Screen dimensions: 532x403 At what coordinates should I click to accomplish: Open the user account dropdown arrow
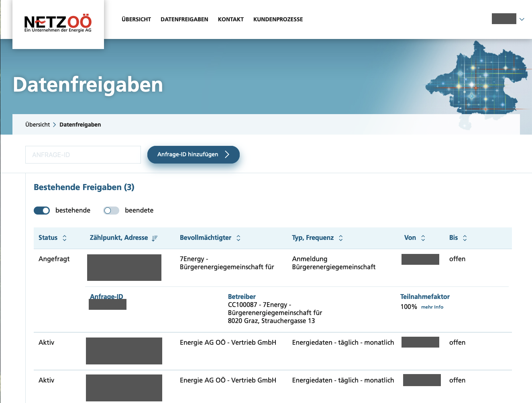click(522, 19)
